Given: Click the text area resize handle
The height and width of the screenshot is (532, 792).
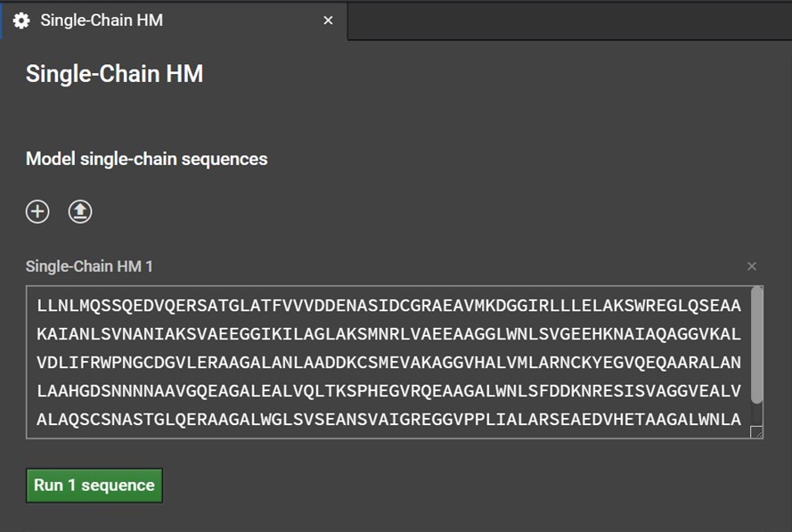Looking at the screenshot, I should coord(756,432).
